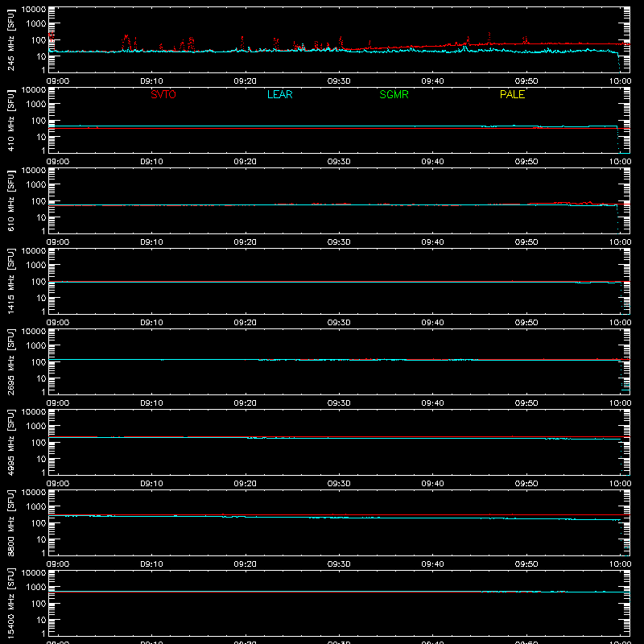644x644 pixels.
Task: Click the 1000 y-axis value of 15400 MHz plot
Action: tap(36, 588)
